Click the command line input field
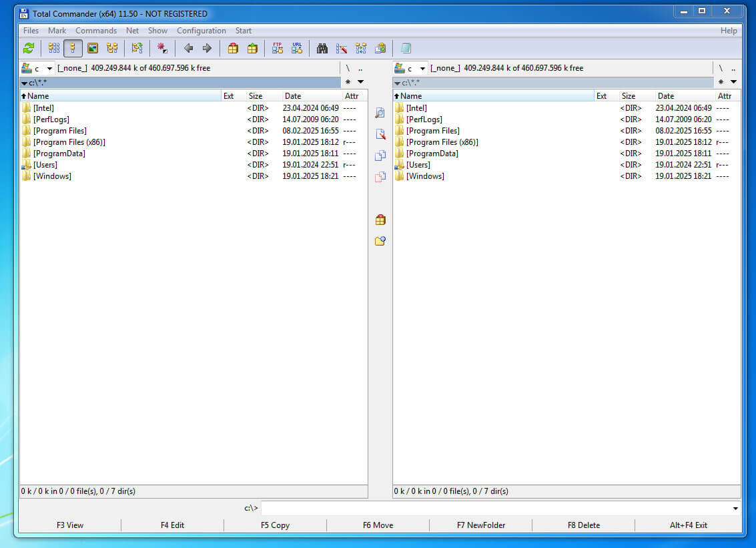 pos(496,509)
